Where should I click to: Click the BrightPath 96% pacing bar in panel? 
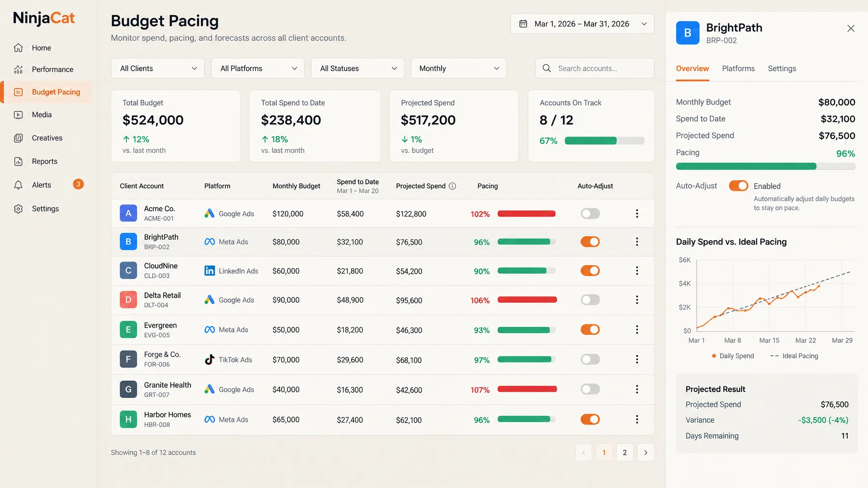point(765,166)
